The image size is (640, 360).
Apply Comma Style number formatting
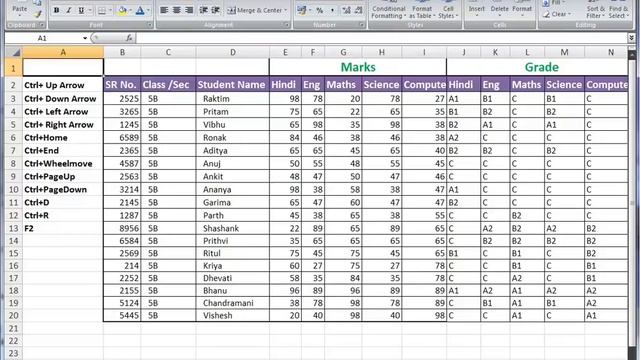pyautogui.click(x=332, y=10)
